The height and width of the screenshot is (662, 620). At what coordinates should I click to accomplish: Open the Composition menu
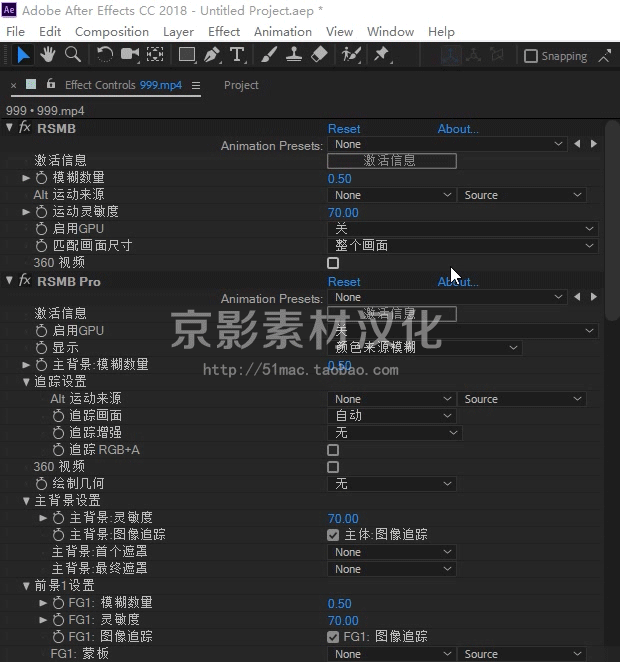[112, 32]
